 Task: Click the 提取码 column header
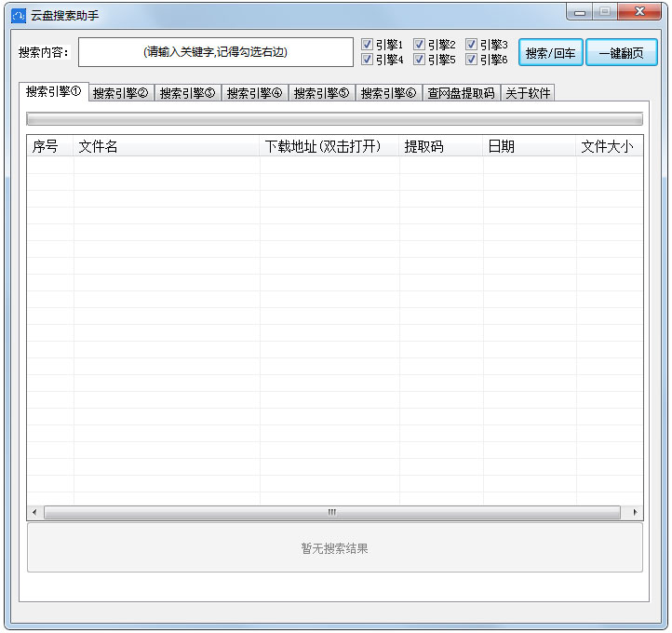pyautogui.click(x=441, y=146)
